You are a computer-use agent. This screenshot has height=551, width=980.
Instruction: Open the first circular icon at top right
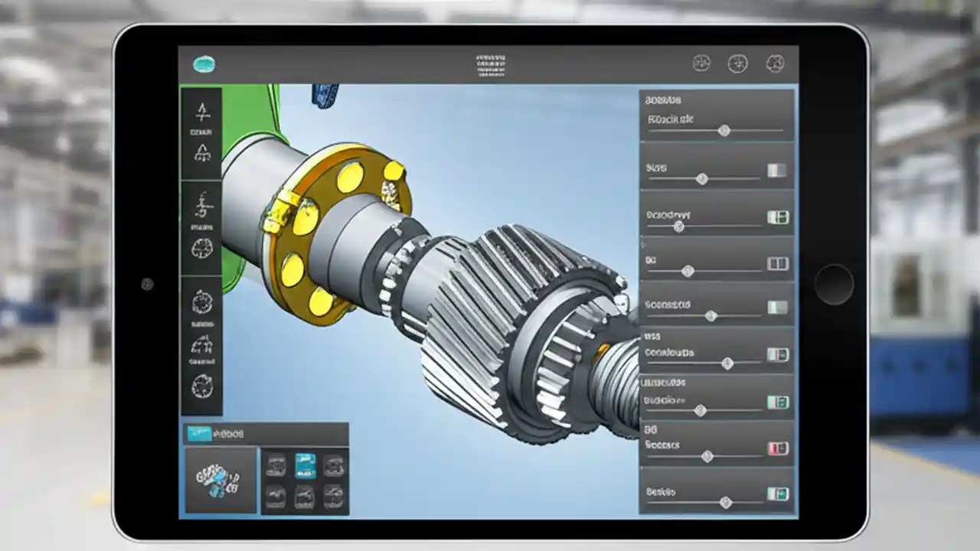pos(701,64)
